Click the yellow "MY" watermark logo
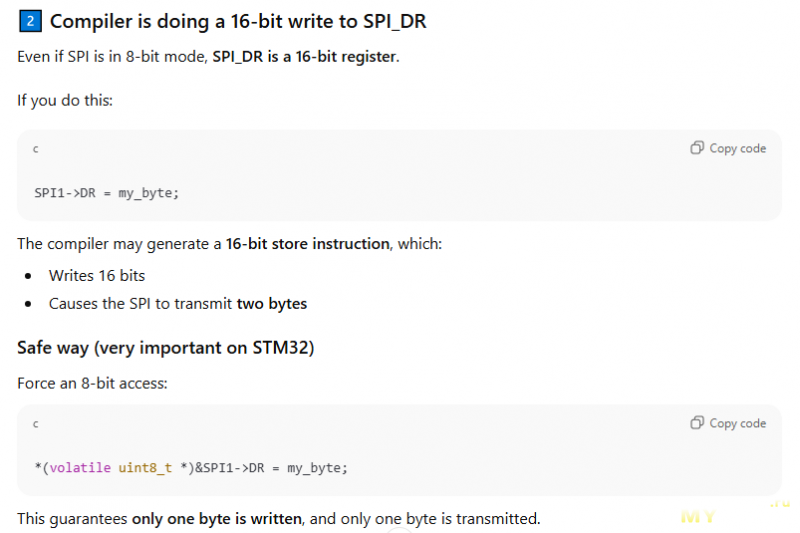 (698, 517)
